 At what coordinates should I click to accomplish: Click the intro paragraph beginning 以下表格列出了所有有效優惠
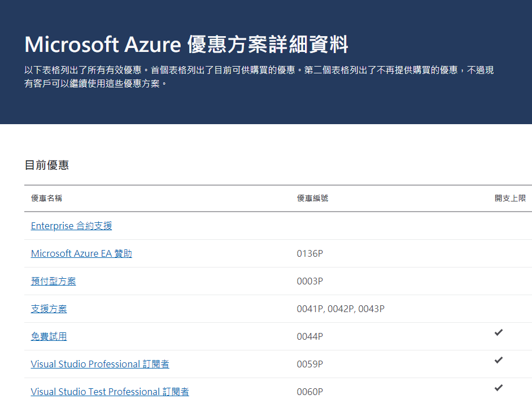tap(259, 77)
